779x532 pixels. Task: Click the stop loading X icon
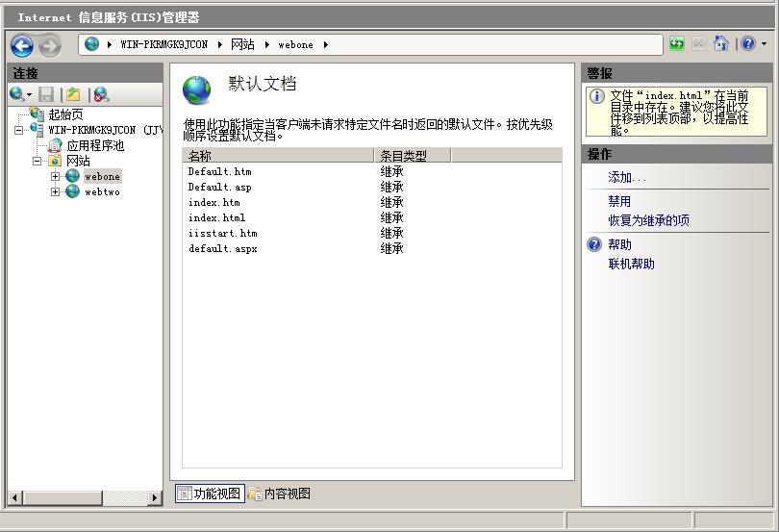(698, 43)
